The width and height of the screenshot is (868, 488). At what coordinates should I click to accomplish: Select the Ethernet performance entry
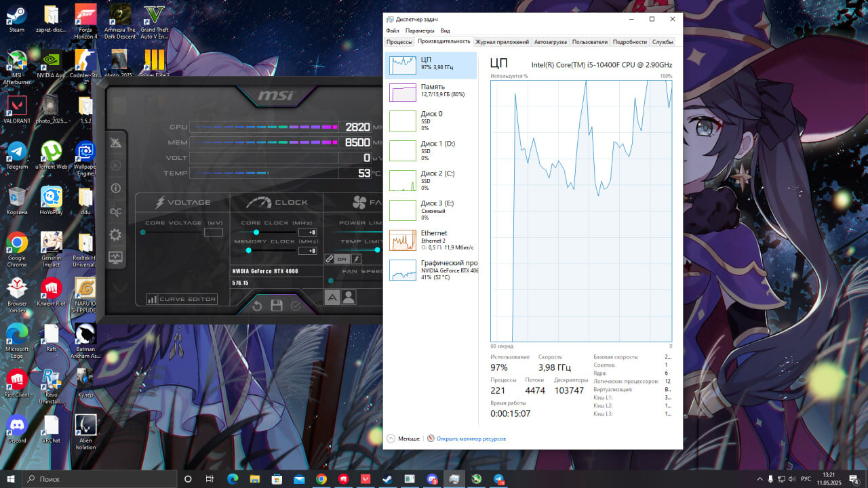click(x=431, y=240)
